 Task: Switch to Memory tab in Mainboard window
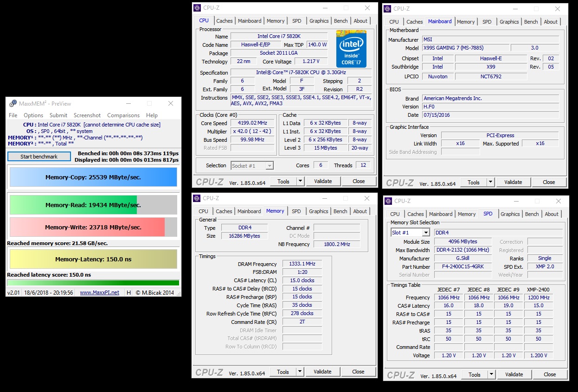[466, 22]
